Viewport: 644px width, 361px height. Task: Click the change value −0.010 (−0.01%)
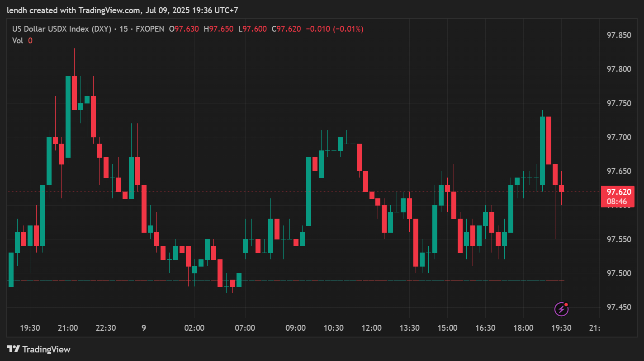[x=335, y=29]
